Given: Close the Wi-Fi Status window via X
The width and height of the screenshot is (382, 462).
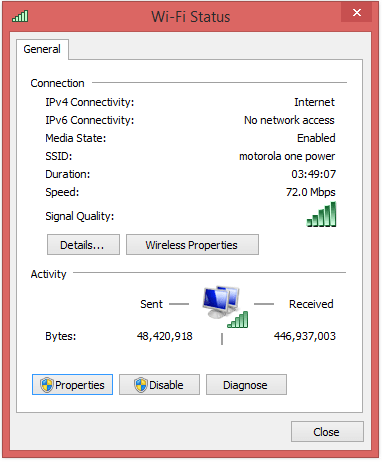Looking at the screenshot, I should 356,13.
